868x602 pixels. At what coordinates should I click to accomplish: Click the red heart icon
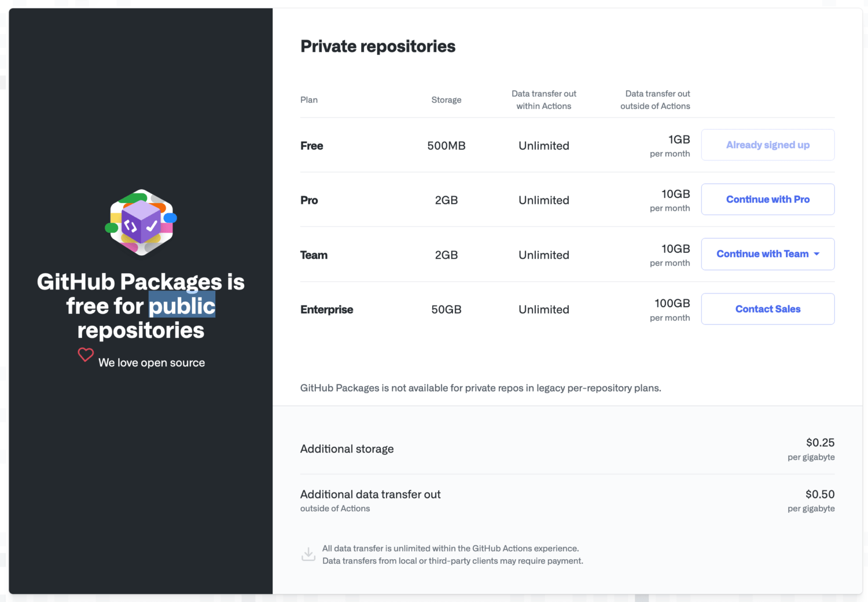(86, 354)
